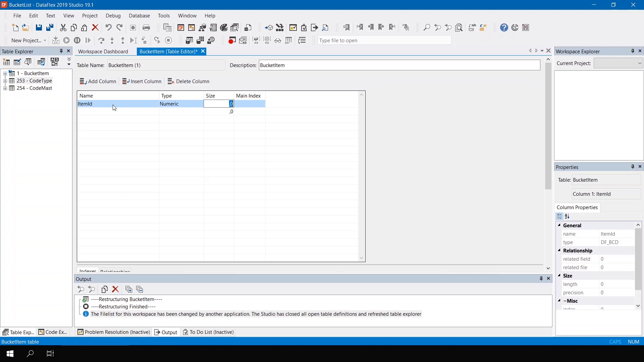Open the Current Project dropdown
Viewport: 644px width, 362px height.
639,63
